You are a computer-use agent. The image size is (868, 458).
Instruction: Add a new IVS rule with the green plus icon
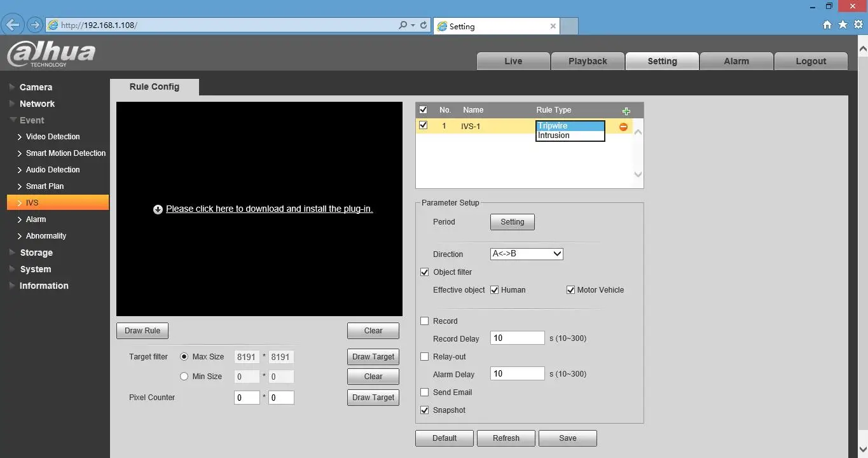pos(626,111)
